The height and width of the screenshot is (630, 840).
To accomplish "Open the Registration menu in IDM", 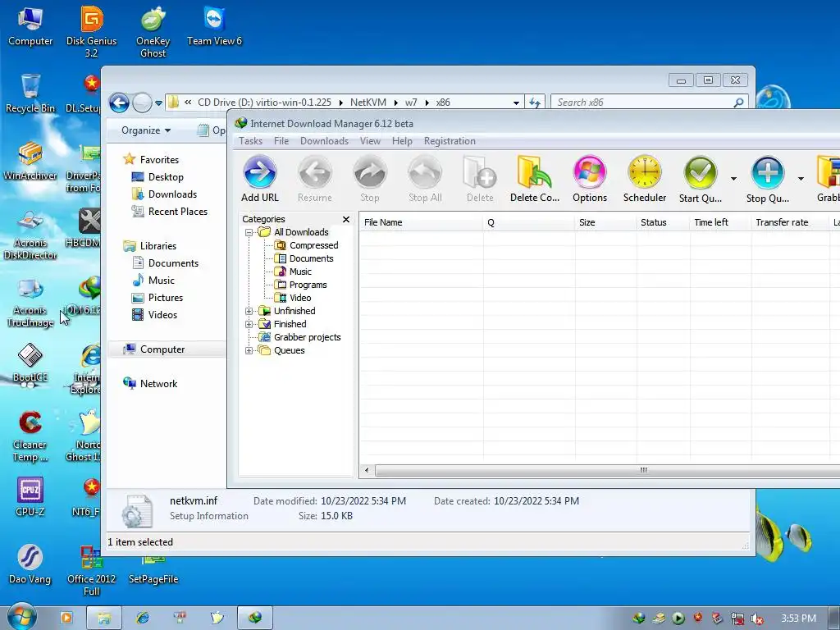I will [x=450, y=141].
